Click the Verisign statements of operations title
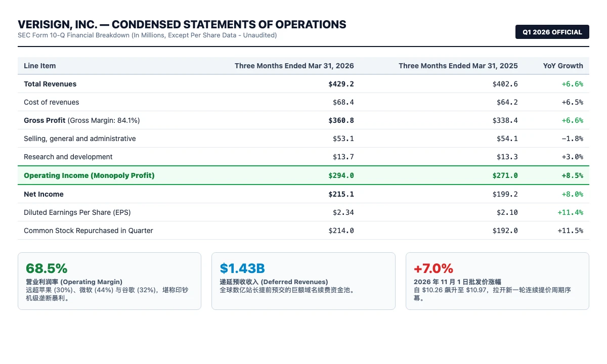This screenshot has width=607, height=364. click(182, 24)
